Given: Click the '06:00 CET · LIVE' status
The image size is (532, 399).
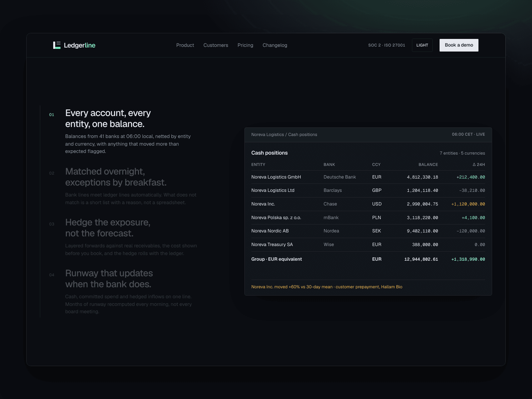Looking at the screenshot, I should 468,134.
